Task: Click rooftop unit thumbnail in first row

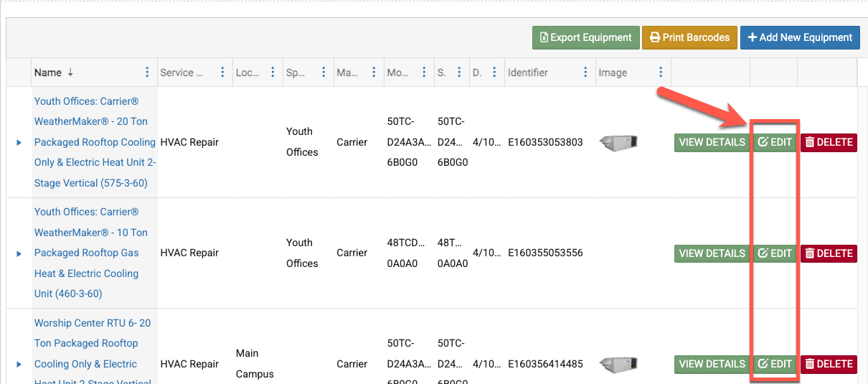Action: click(618, 142)
